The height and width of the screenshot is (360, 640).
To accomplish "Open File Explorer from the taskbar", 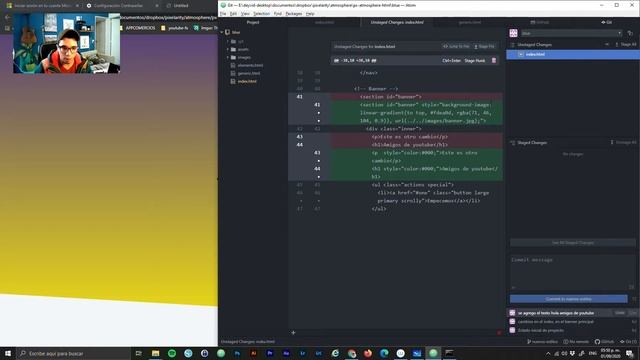I will click(x=156, y=353).
